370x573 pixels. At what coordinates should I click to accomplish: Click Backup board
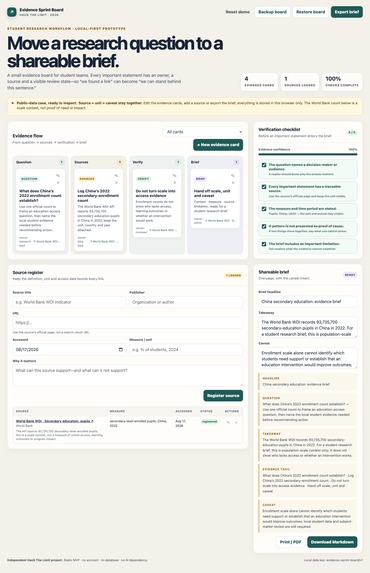point(272,12)
